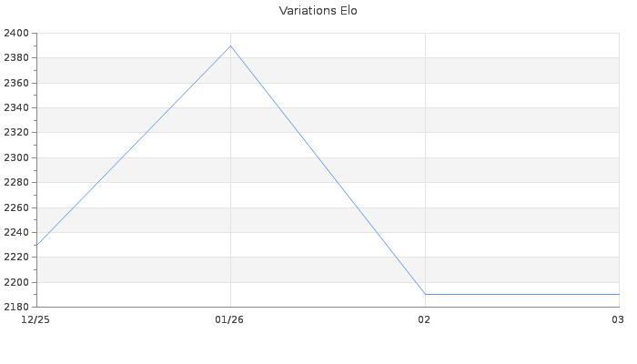Click the starting data point at 12/25

pos(37,245)
